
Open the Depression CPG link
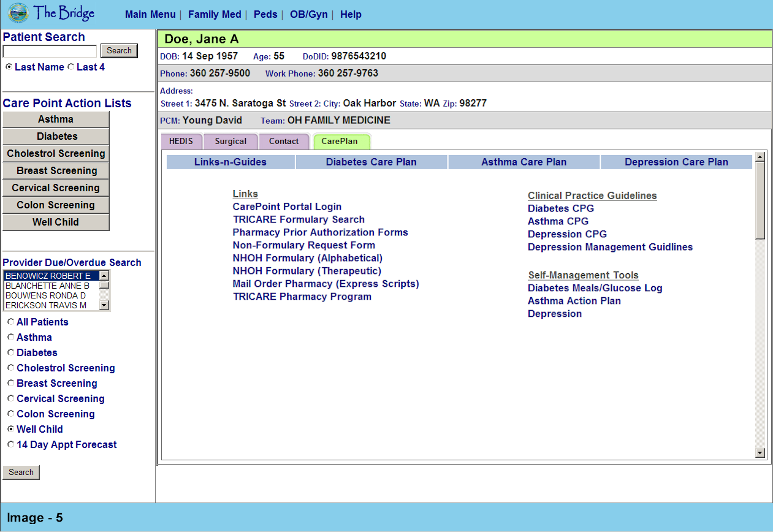point(567,234)
